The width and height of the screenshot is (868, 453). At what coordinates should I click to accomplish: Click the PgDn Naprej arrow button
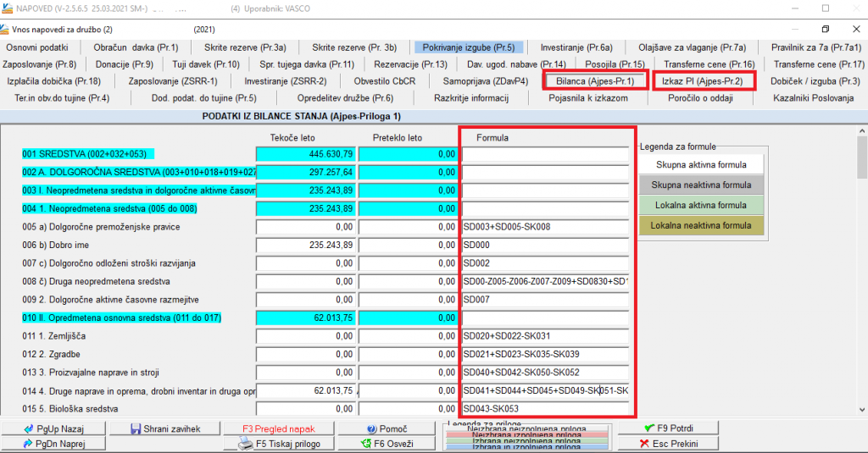53,443
